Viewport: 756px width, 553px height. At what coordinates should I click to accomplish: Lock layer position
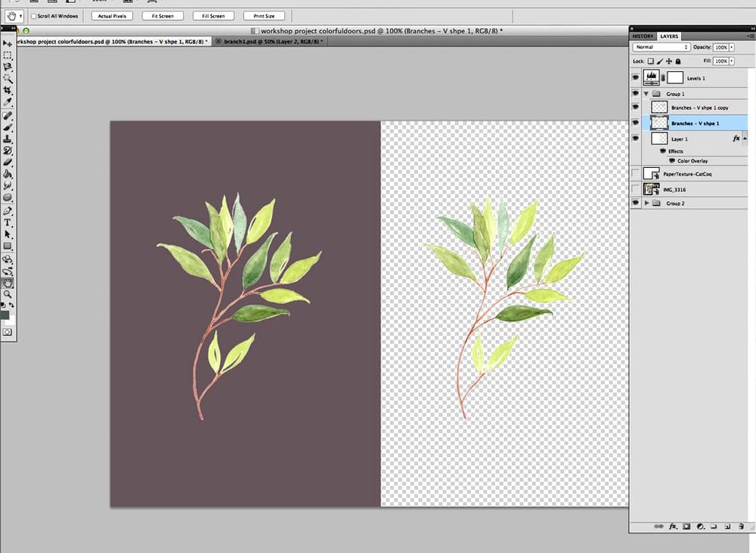coord(669,61)
